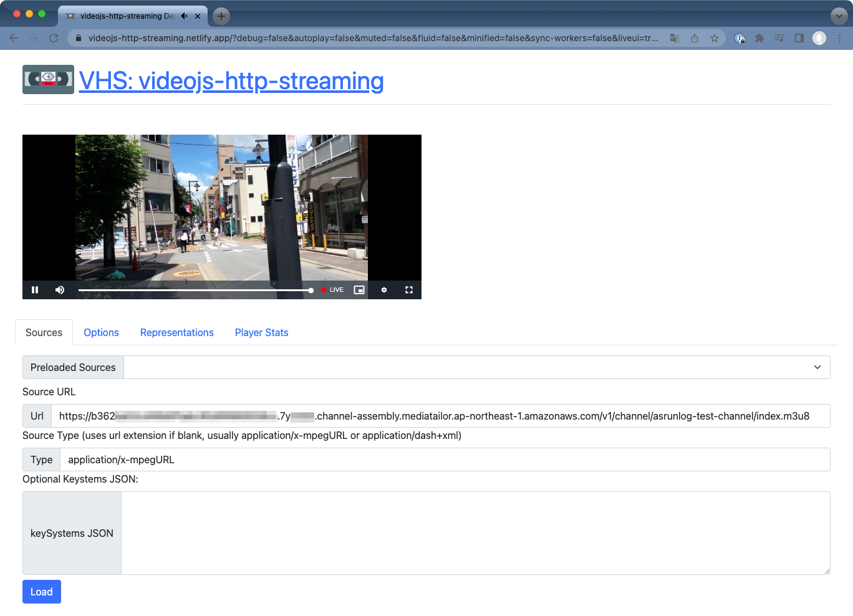Select the Sources tab
The width and height of the screenshot is (853, 616).
coord(44,332)
